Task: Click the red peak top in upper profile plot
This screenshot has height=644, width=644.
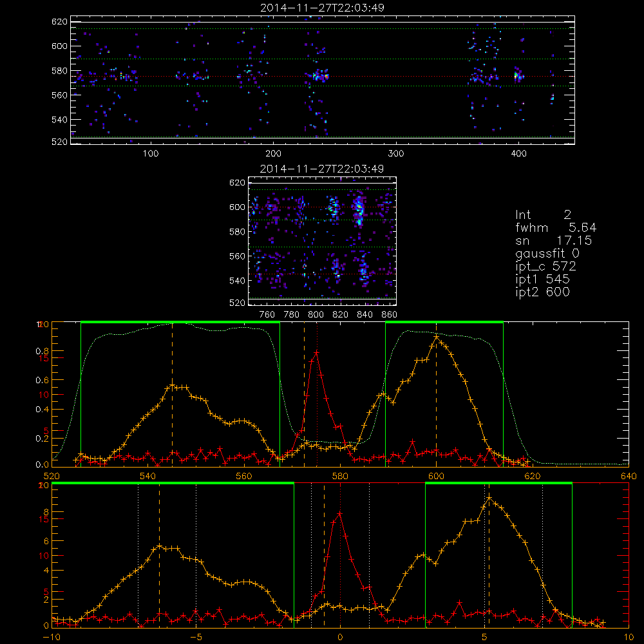Action: click(x=317, y=352)
